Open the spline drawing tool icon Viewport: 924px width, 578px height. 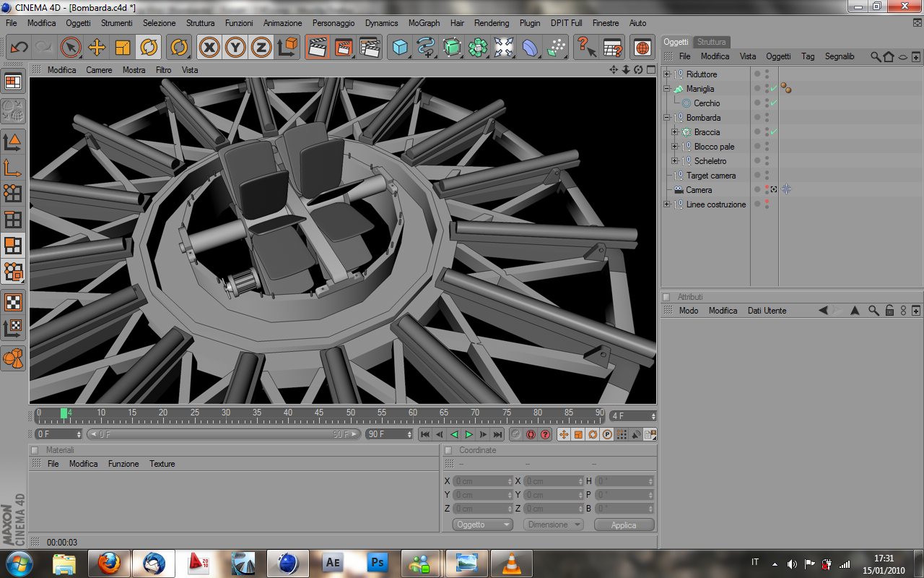pos(426,48)
